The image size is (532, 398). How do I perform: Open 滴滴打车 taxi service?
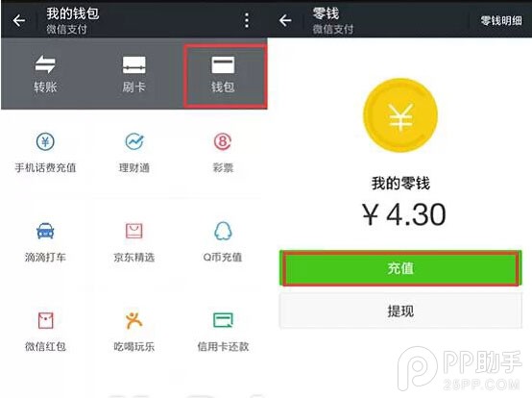45,242
